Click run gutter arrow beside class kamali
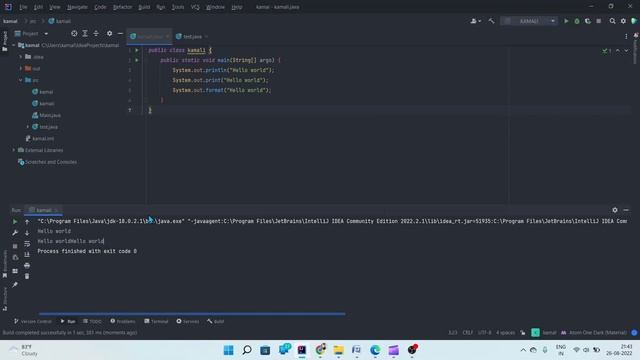This screenshot has height=360, width=640. click(x=137, y=50)
